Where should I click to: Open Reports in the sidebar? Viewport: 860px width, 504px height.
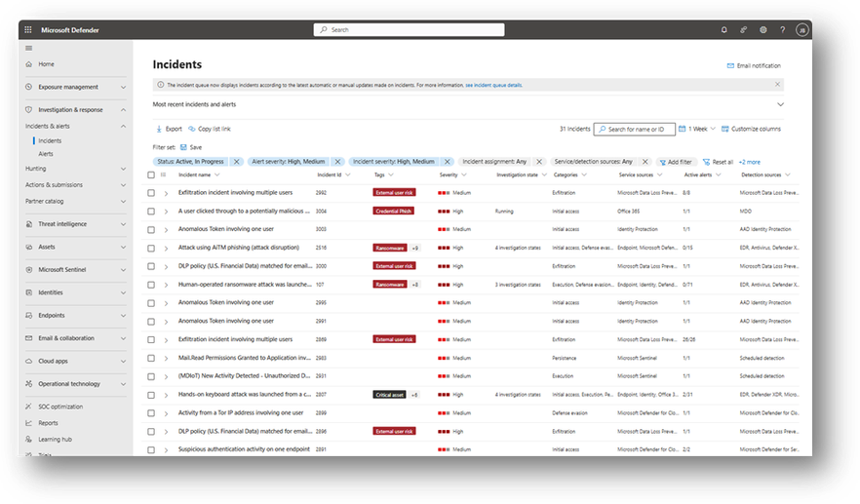48,423
